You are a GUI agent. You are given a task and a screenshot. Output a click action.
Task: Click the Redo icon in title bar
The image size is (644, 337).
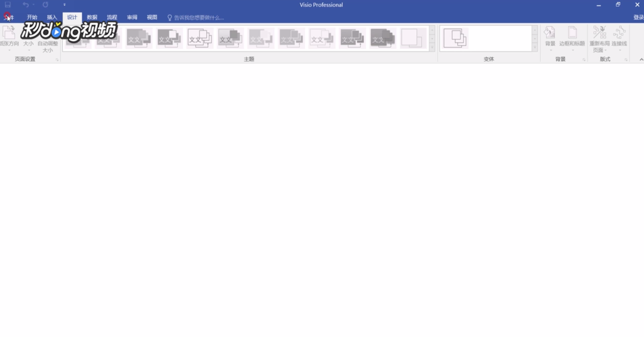45,5
